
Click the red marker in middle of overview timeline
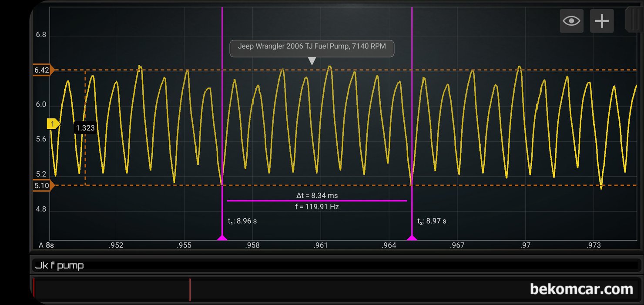click(x=190, y=289)
